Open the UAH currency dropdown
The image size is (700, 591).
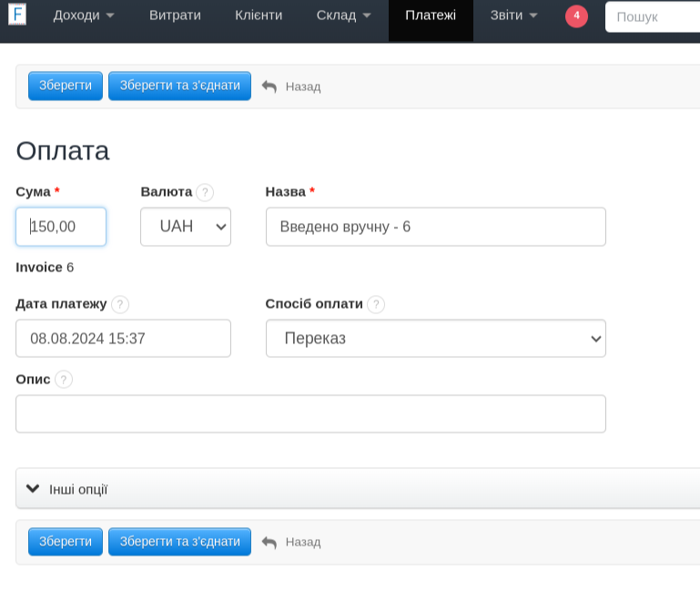pos(186,227)
